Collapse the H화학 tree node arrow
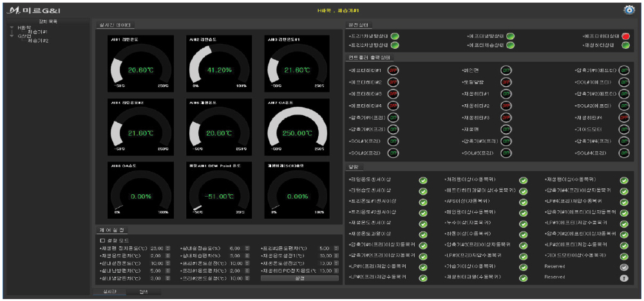The height and width of the screenshot is (301, 644). pos(12,28)
